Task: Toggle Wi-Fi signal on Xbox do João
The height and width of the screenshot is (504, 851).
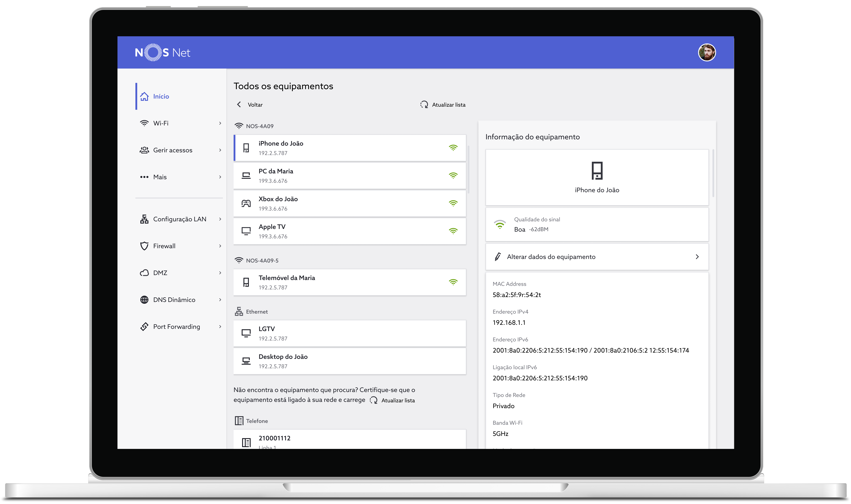Action: [x=454, y=203]
